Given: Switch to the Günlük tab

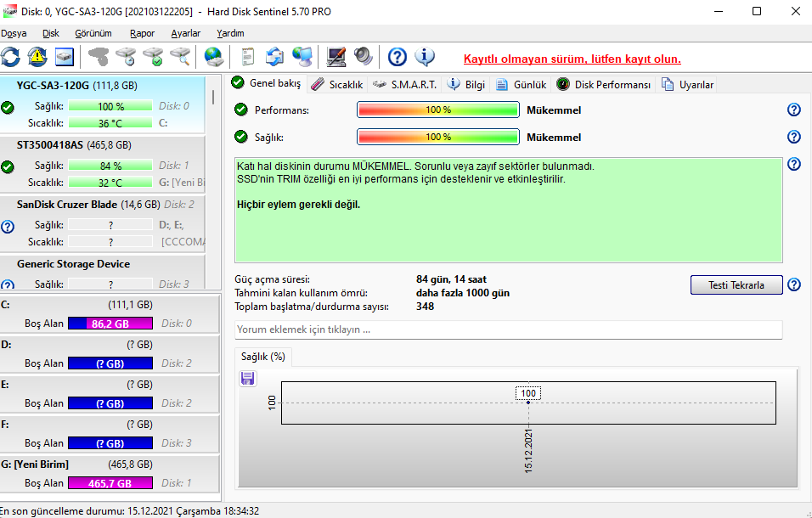Looking at the screenshot, I should click(521, 84).
